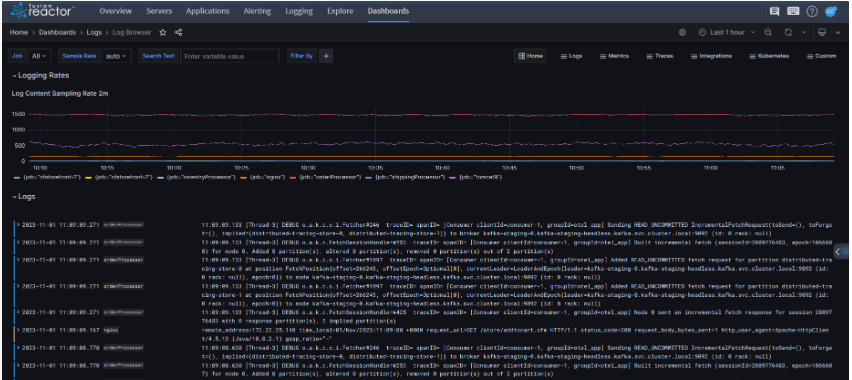Click the Log Content Sampling Rate 2m title
The image size is (852, 380).
point(60,94)
